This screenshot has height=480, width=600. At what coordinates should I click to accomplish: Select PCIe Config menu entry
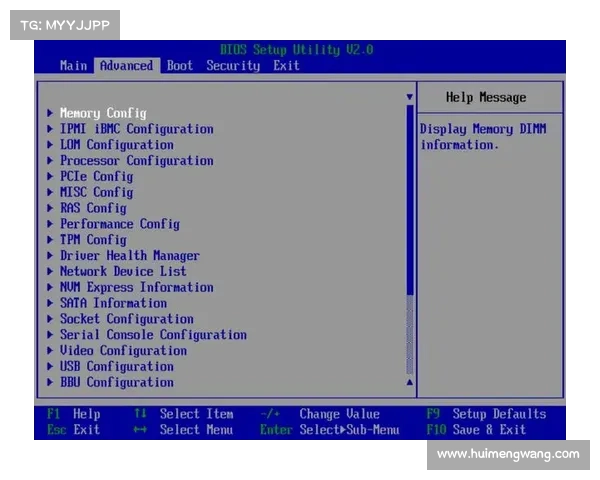click(96, 176)
